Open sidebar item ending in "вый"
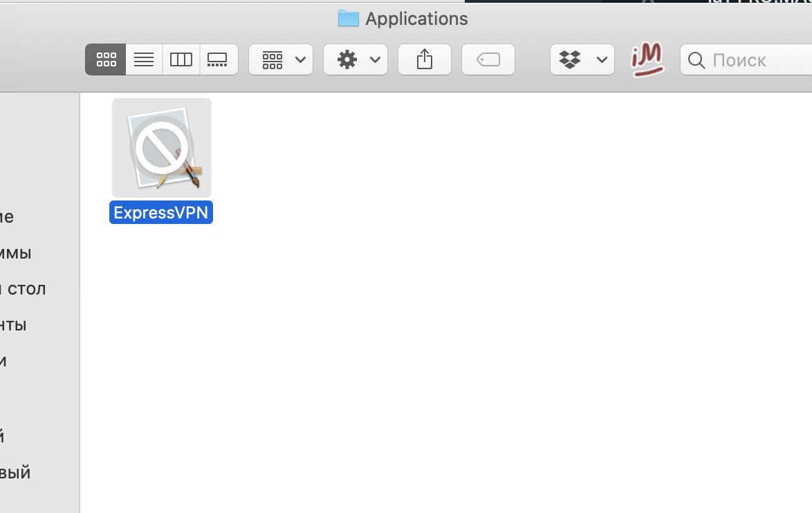Viewport: 812px width, 513px height. [15, 473]
